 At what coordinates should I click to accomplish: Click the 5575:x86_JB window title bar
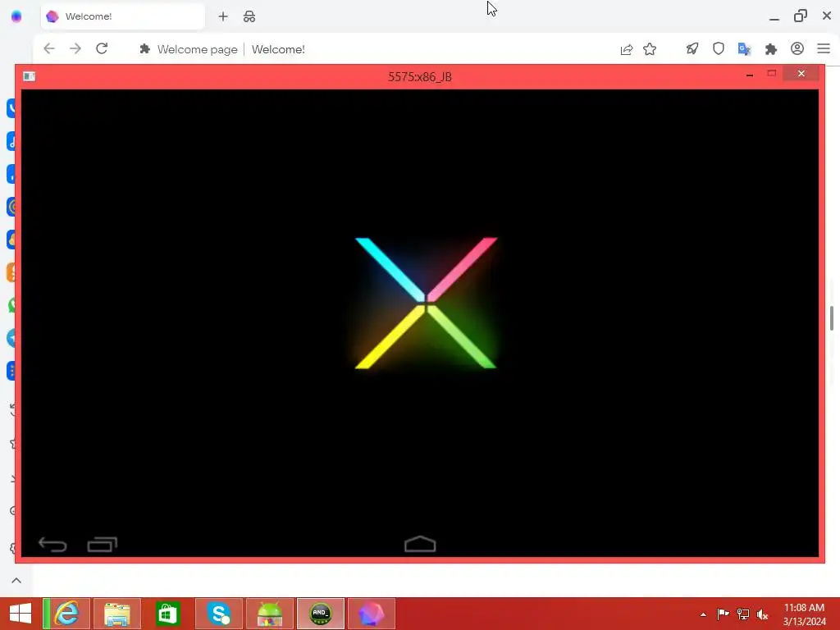pos(419,76)
